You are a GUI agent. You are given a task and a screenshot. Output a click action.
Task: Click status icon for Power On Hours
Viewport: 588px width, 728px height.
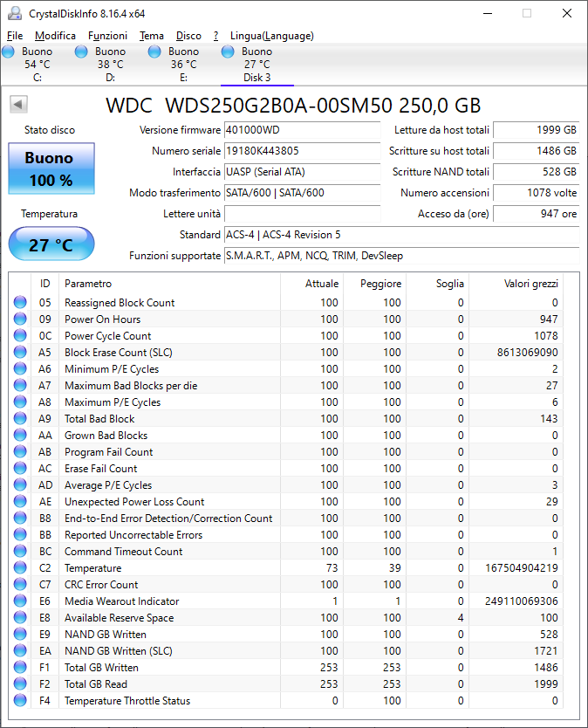tap(20, 319)
